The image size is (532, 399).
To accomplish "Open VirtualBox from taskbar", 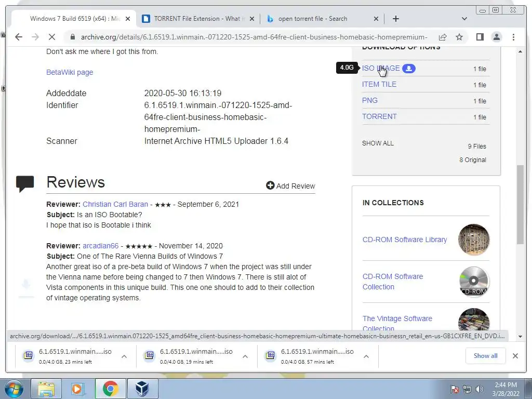I will pyautogui.click(x=142, y=389).
